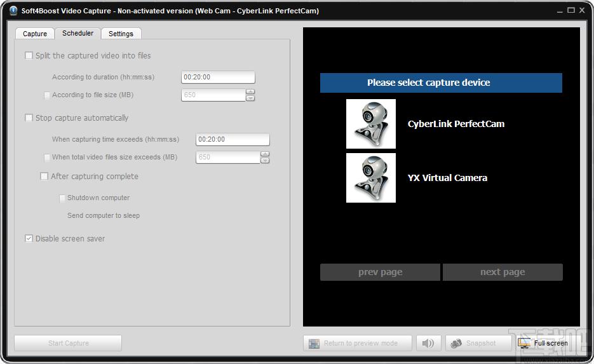The height and width of the screenshot is (364, 594).
Task: Uncheck Disable screen saver
Action: coord(29,239)
